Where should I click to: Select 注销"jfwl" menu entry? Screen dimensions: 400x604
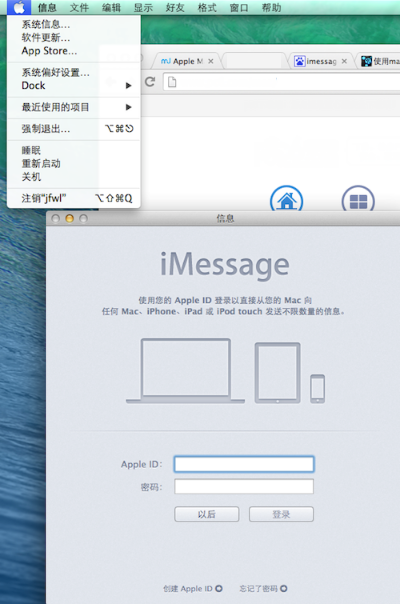pyautogui.click(x=74, y=198)
